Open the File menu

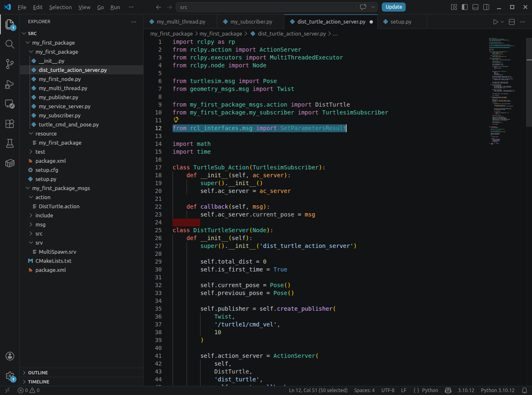(x=22, y=7)
